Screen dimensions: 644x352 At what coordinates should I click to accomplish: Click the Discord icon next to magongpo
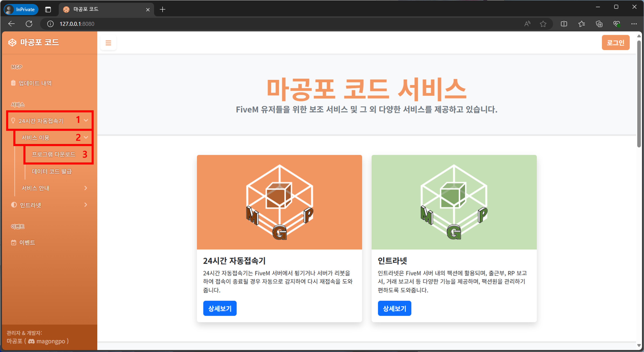31,341
